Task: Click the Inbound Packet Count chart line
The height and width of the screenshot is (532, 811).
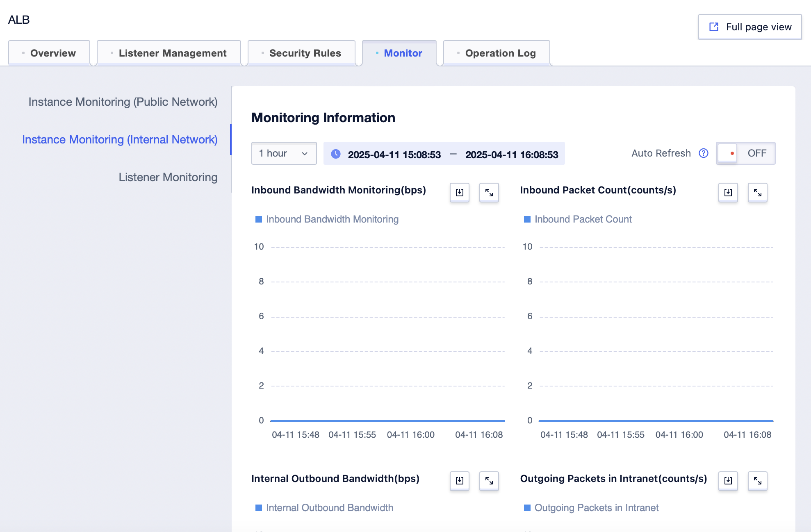Action: point(656,421)
